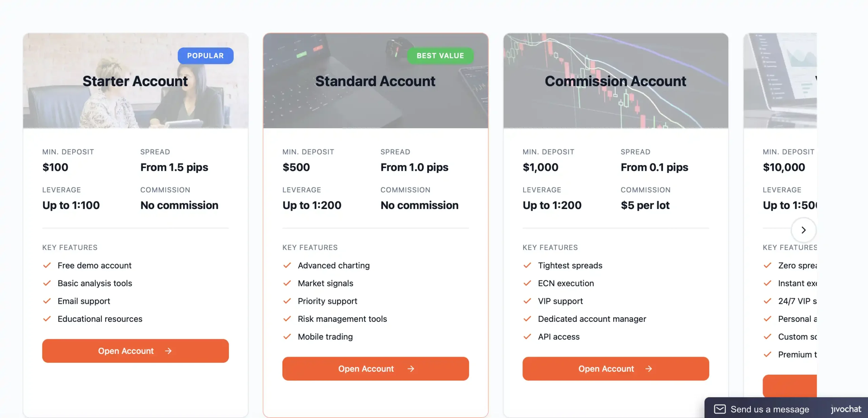Click the checkmark next to Mobile trading

[287, 337]
